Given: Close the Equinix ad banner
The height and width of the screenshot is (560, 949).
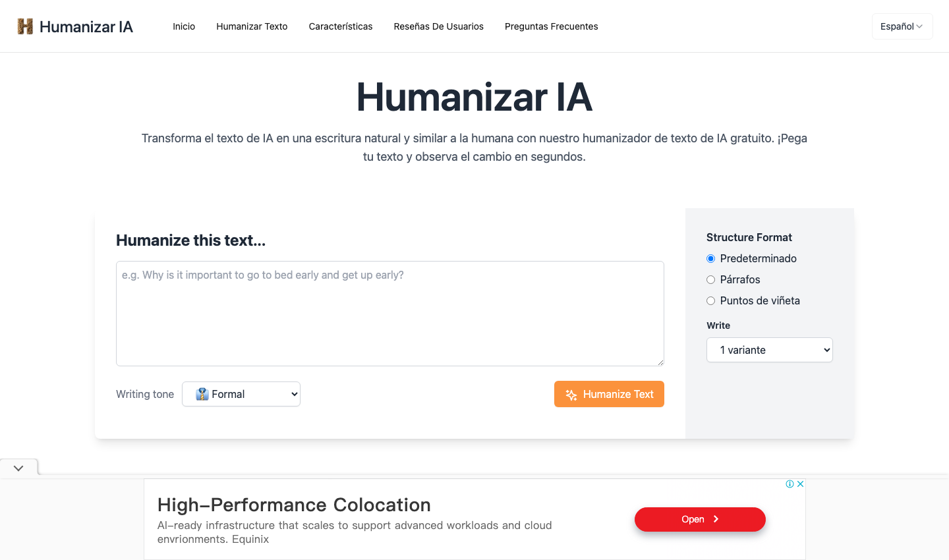Looking at the screenshot, I should pos(800,484).
